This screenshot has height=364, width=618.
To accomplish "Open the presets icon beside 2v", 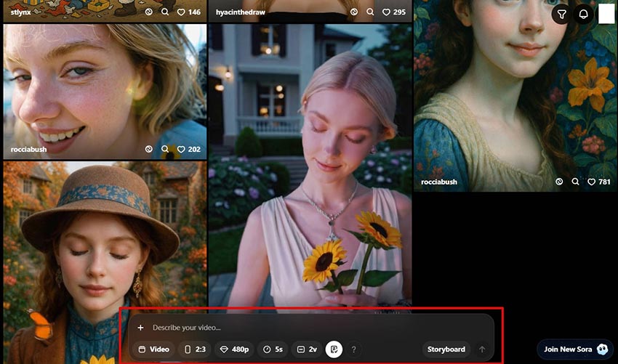I will pos(334,349).
